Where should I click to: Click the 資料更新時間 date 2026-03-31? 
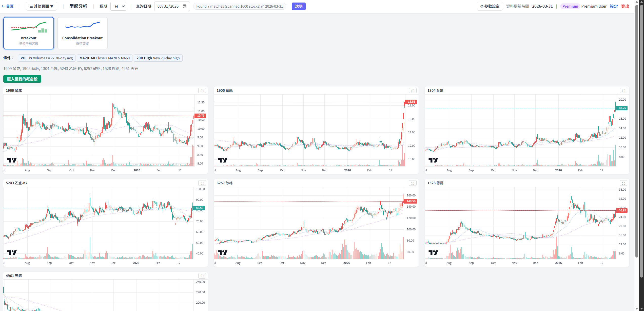542,6
